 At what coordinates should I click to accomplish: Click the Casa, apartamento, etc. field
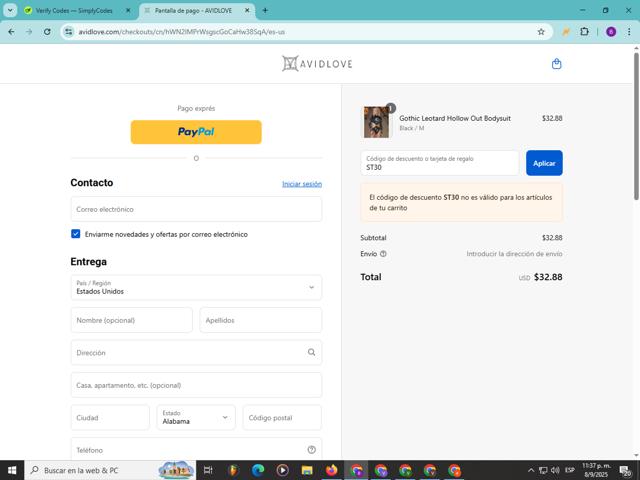(x=196, y=385)
